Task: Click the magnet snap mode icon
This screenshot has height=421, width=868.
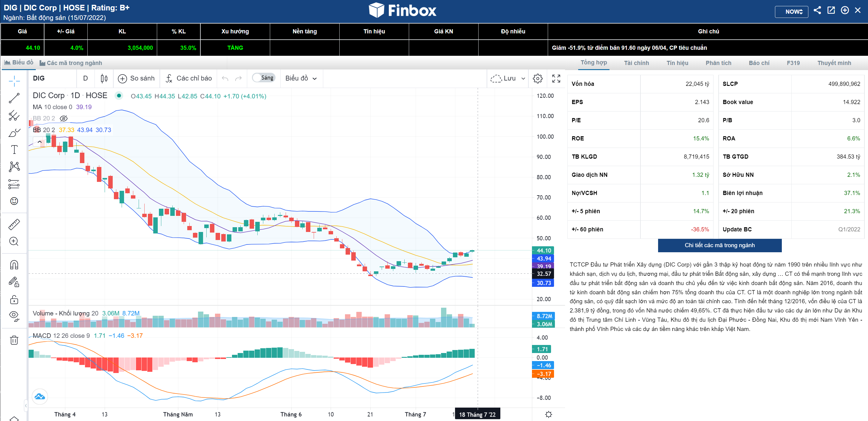Action: coord(14,265)
